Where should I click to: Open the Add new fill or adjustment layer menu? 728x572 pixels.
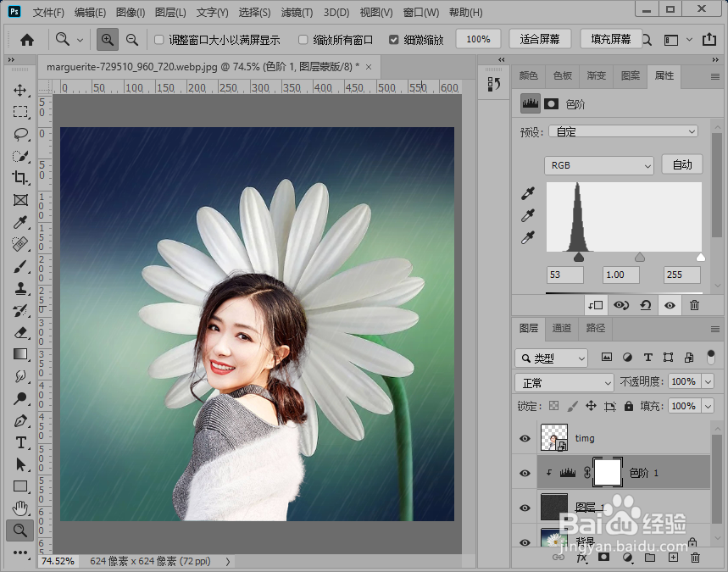pos(627,558)
